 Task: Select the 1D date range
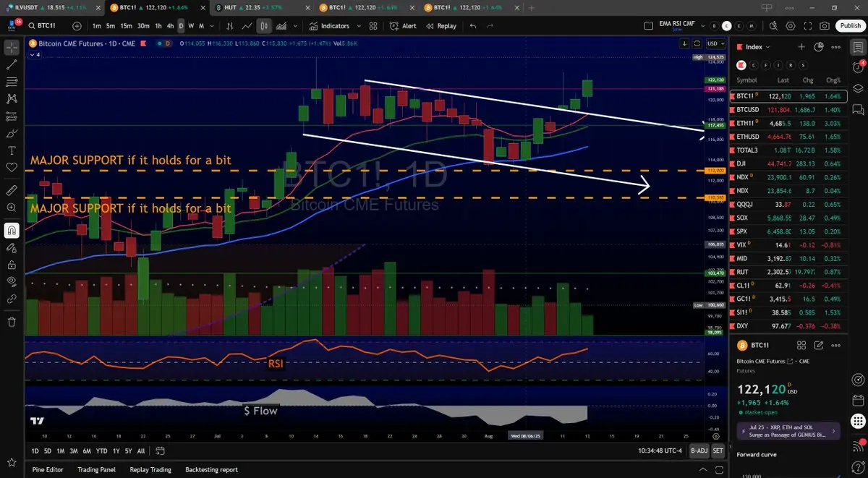click(x=35, y=451)
